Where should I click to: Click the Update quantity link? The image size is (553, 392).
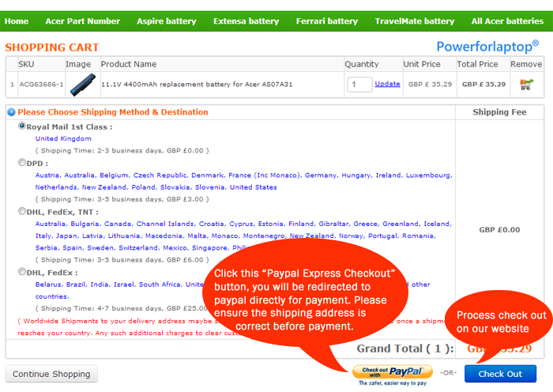(387, 84)
